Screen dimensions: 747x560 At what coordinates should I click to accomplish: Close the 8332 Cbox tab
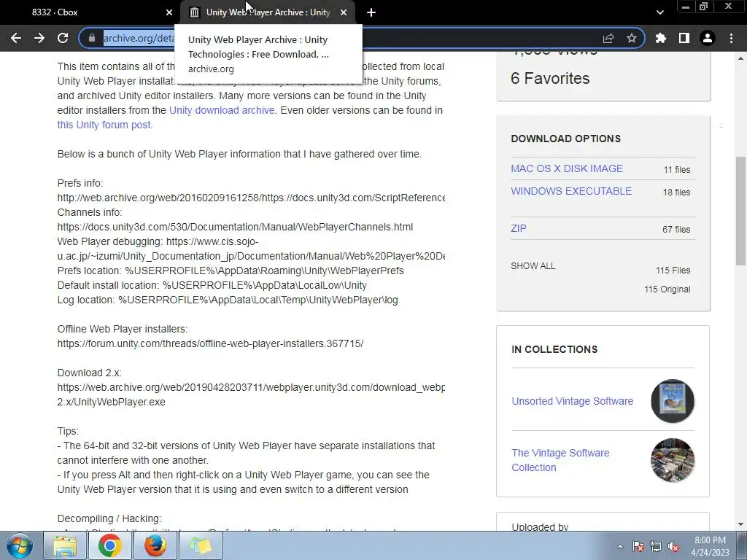point(169,12)
